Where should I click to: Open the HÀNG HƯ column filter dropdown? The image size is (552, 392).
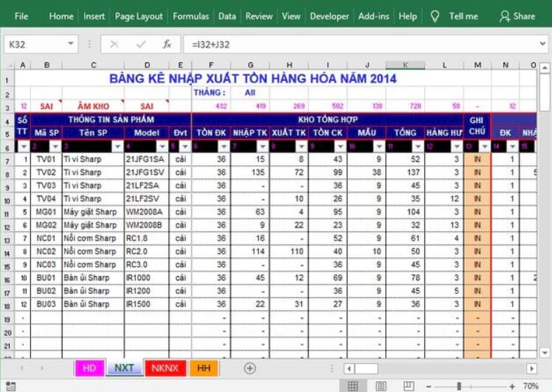tap(456, 146)
